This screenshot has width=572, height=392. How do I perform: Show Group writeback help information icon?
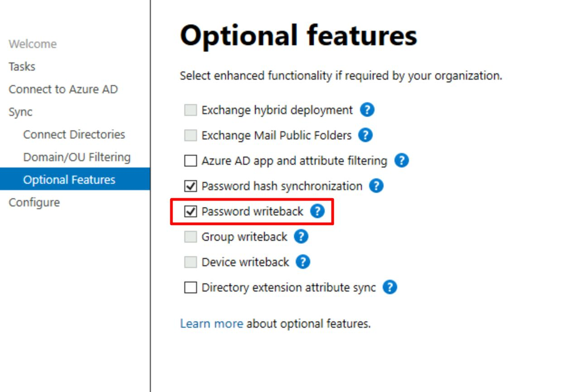(301, 237)
